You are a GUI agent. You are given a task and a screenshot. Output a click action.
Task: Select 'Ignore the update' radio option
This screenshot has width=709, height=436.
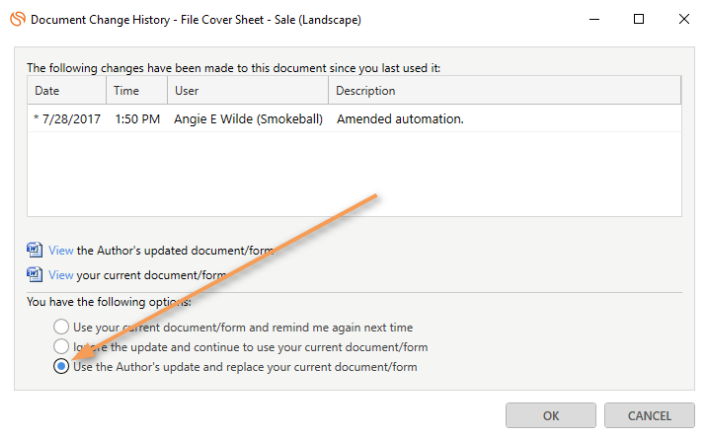coord(61,346)
